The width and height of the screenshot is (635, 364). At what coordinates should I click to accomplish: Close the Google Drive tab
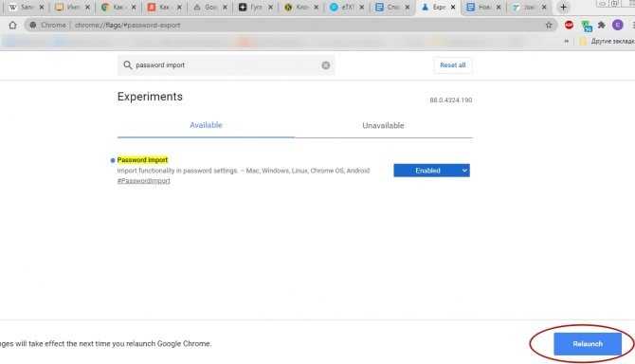pyautogui.click(x=226, y=8)
